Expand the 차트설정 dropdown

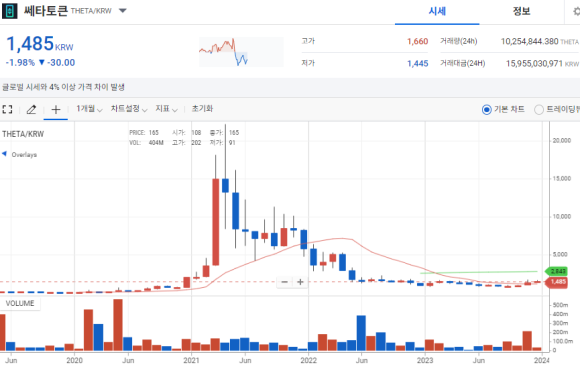129,109
